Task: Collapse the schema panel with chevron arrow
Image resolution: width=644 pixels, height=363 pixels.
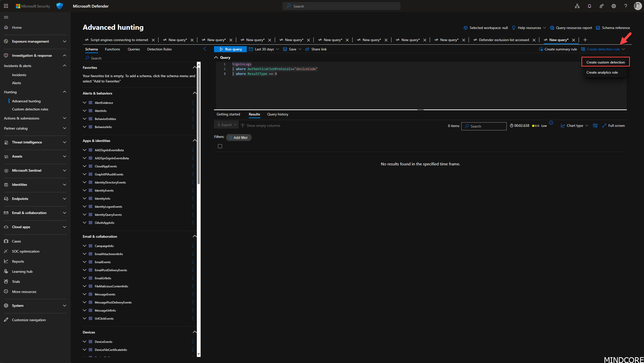Action: click(x=205, y=49)
